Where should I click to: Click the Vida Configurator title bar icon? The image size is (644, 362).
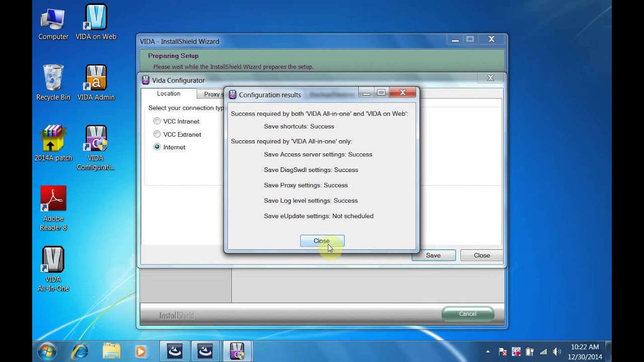point(146,80)
